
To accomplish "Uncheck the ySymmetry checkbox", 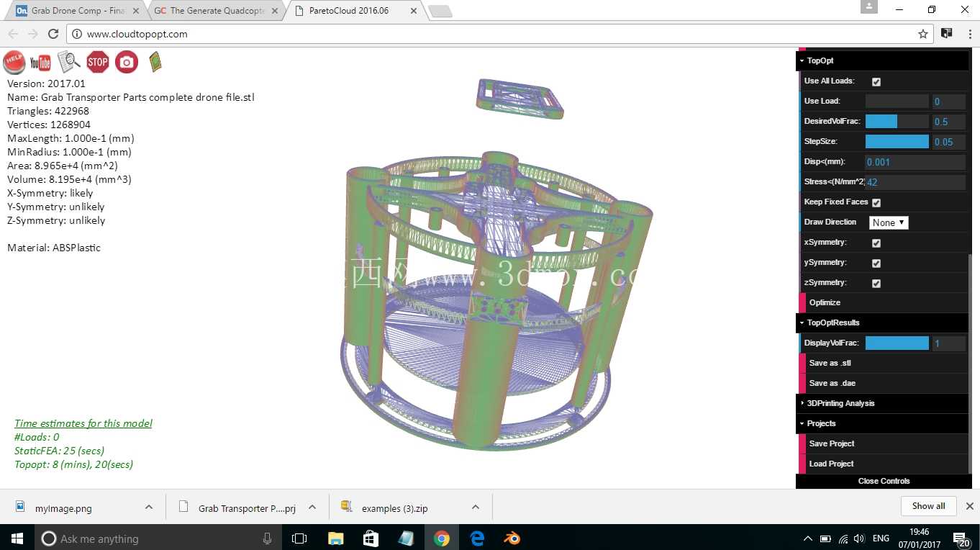I will coord(876,263).
